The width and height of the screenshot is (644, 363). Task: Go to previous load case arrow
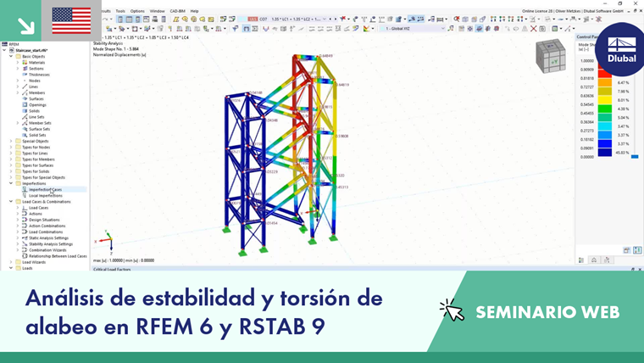coord(330,19)
